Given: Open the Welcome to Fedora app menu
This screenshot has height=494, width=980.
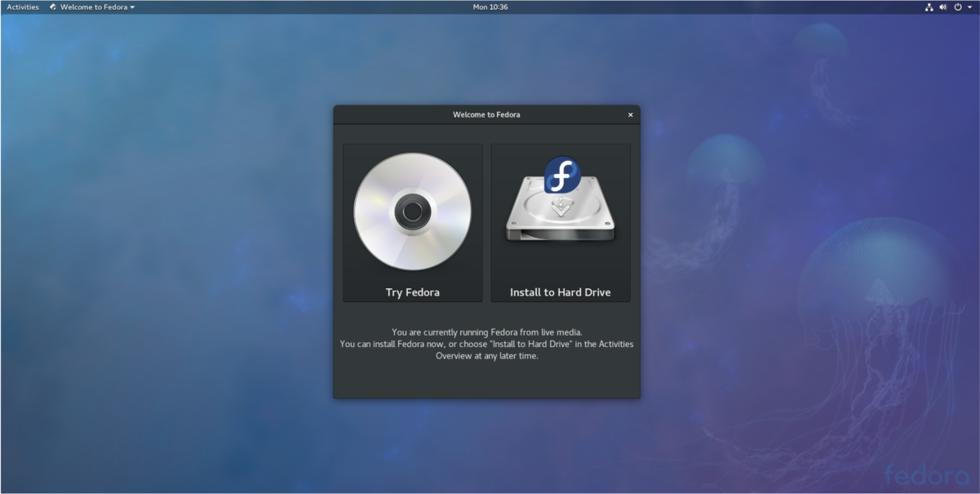Looking at the screenshot, I should [92, 7].
